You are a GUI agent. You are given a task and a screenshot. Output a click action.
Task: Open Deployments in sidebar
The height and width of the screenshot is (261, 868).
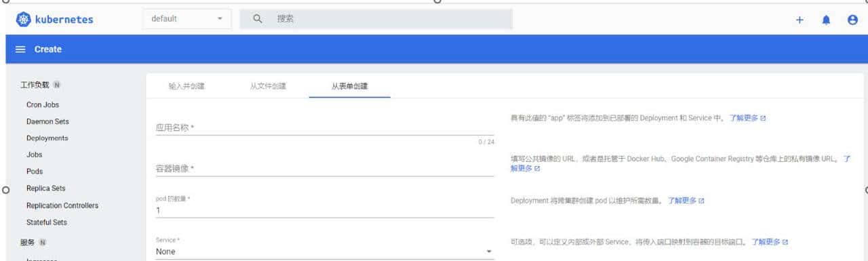pyautogui.click(x=47, y=138)
